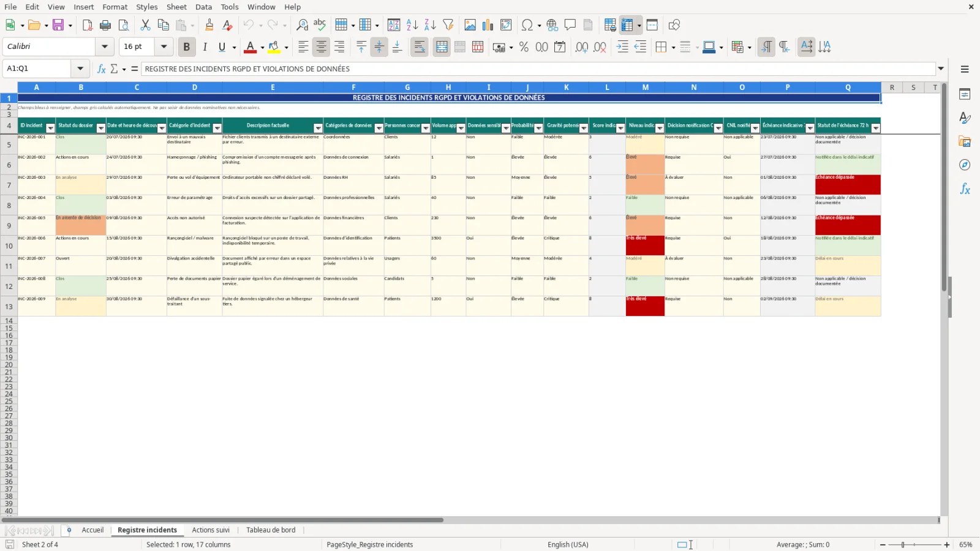Click the Insert Image icon
980x551 pixels.
click(470, 25)
